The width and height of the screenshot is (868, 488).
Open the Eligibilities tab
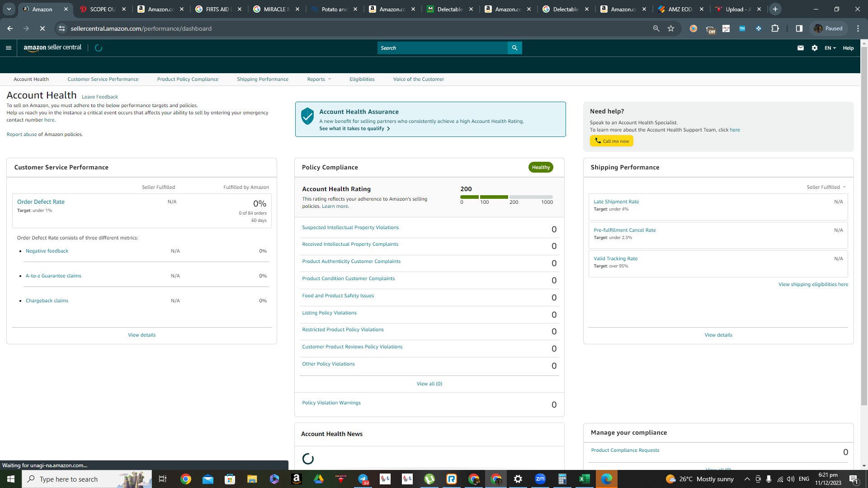[362, 79]
